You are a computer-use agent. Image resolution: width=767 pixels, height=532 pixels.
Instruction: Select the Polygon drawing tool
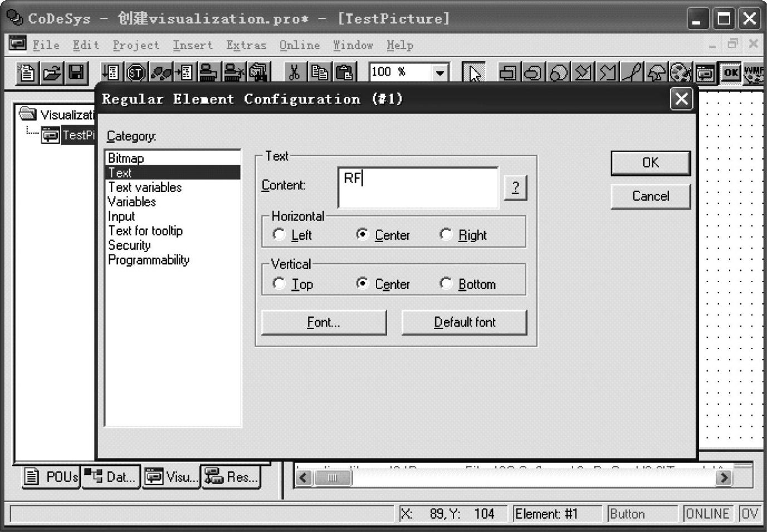583,73
